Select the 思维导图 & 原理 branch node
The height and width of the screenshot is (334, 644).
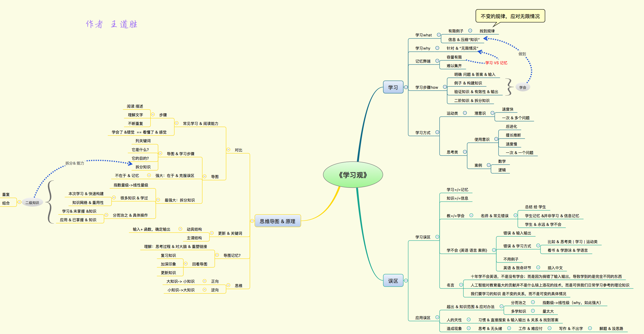pyautogui.click(x=277, y=221)
